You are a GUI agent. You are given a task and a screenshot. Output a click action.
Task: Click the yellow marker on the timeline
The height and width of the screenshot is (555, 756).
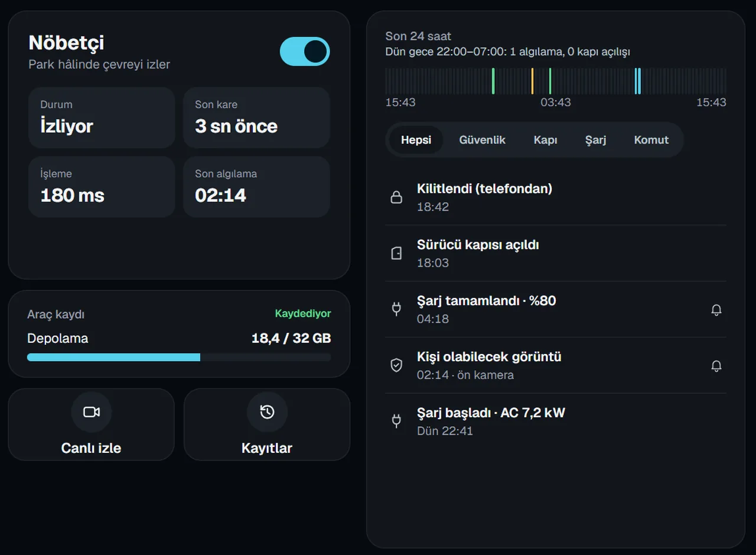click(532, 81)
